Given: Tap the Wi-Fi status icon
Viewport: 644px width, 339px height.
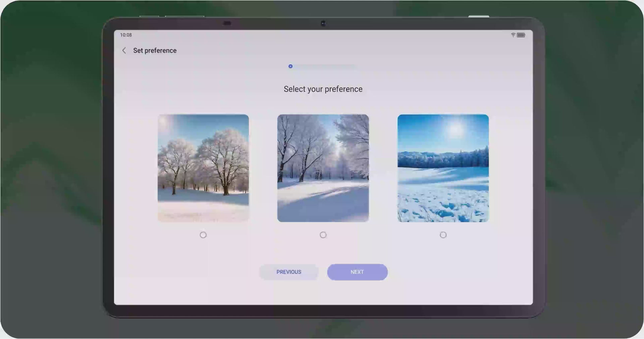Looking at the screenshot, I should click(513, 35).
